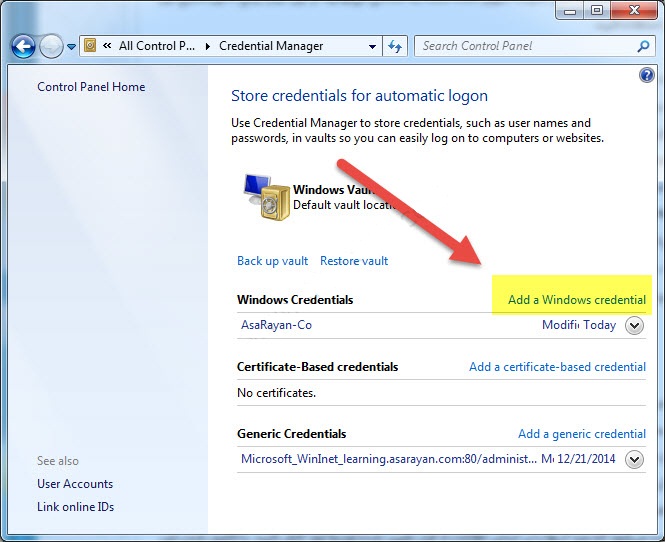Click the Credential Manager address bar icon

(x=90, y=46)
